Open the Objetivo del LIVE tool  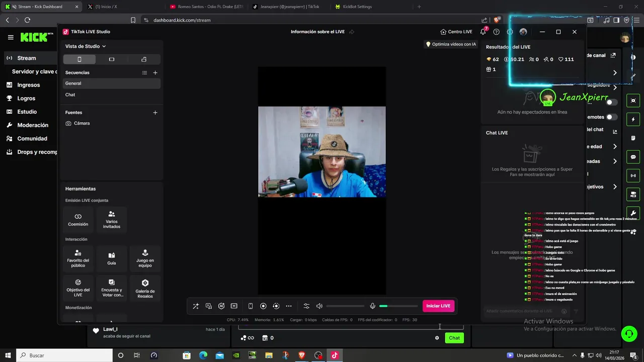click(78, 288)
